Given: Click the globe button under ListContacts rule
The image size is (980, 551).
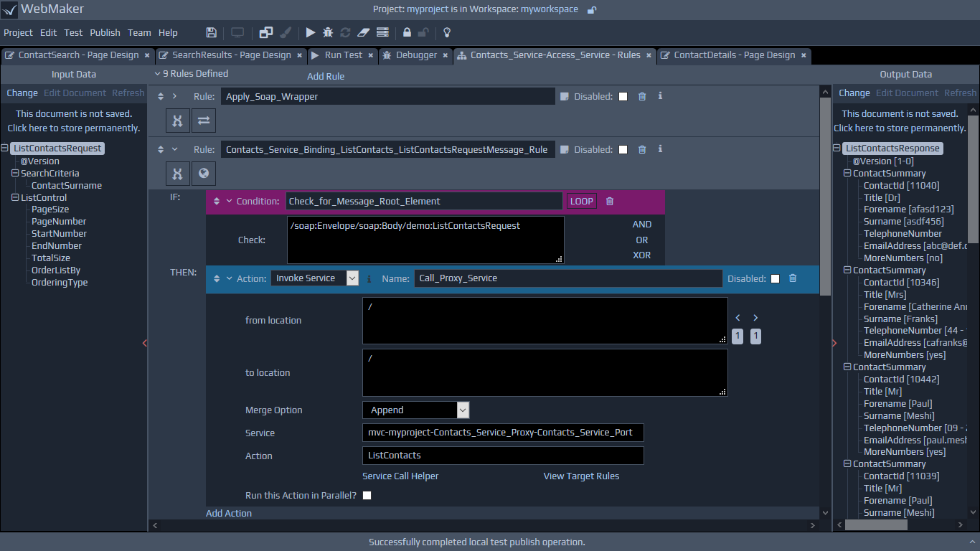Looking at the screenshot, I should 204,174.
